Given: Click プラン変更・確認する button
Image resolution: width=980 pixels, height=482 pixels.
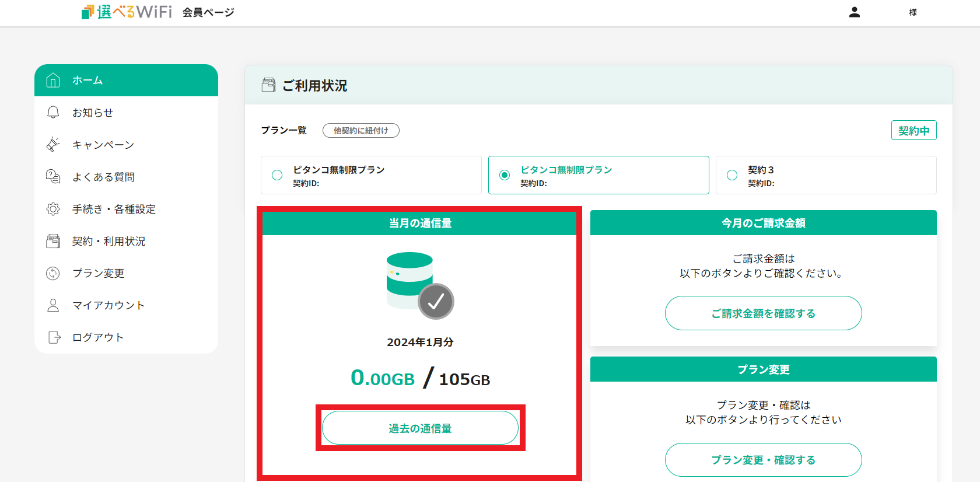Looking at the screenshot, I should pyautogui.click(x=764, y=460).
